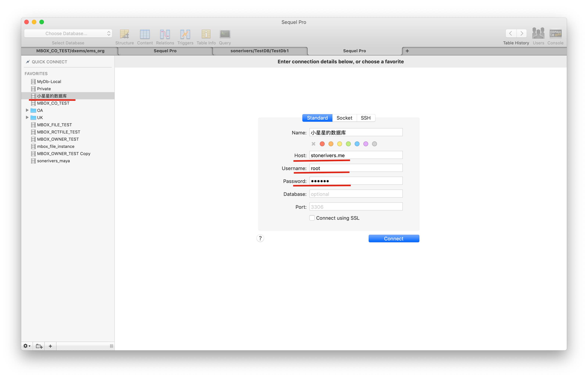Open connection help

click(260, 238)
